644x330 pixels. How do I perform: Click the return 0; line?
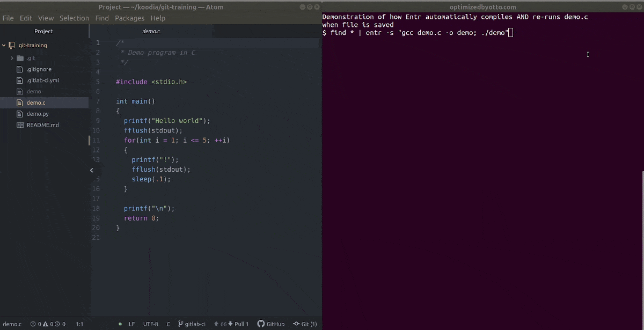click(141, 218)
